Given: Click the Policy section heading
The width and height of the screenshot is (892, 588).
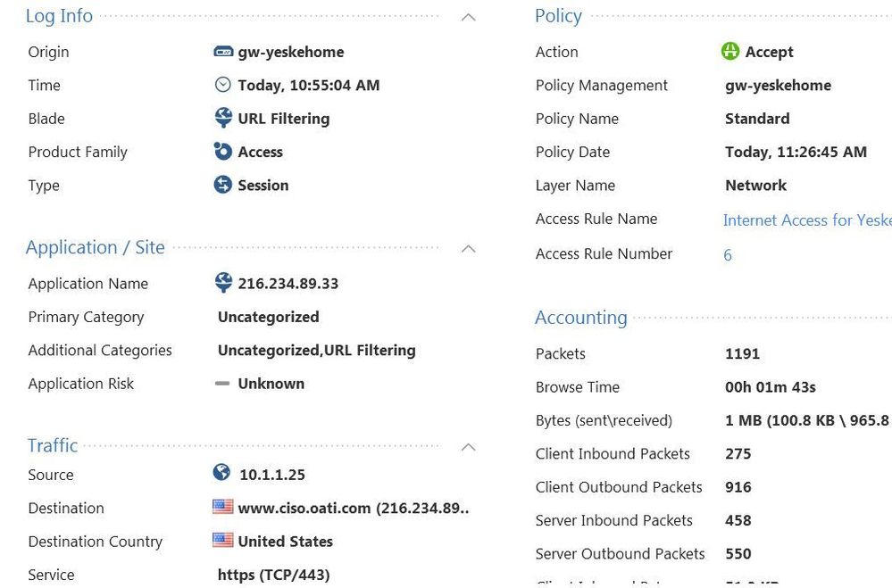Looking at the screenshot, I should tap(558, 16).
